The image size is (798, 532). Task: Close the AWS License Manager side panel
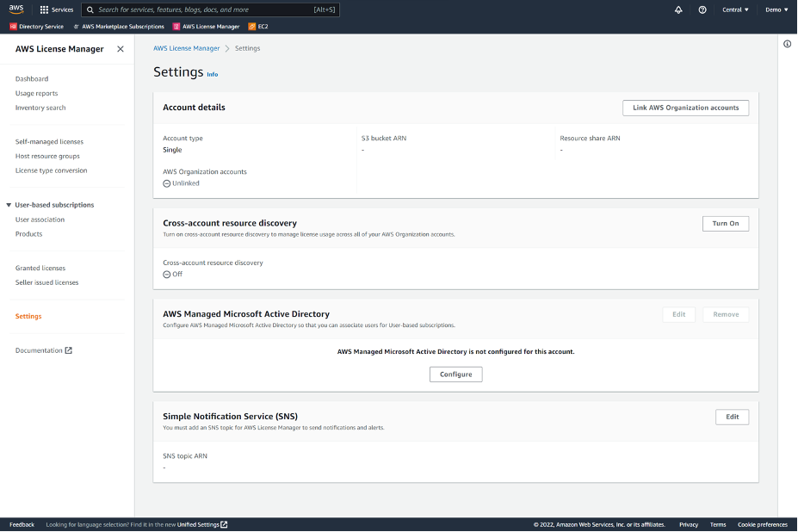pos(120,49)
